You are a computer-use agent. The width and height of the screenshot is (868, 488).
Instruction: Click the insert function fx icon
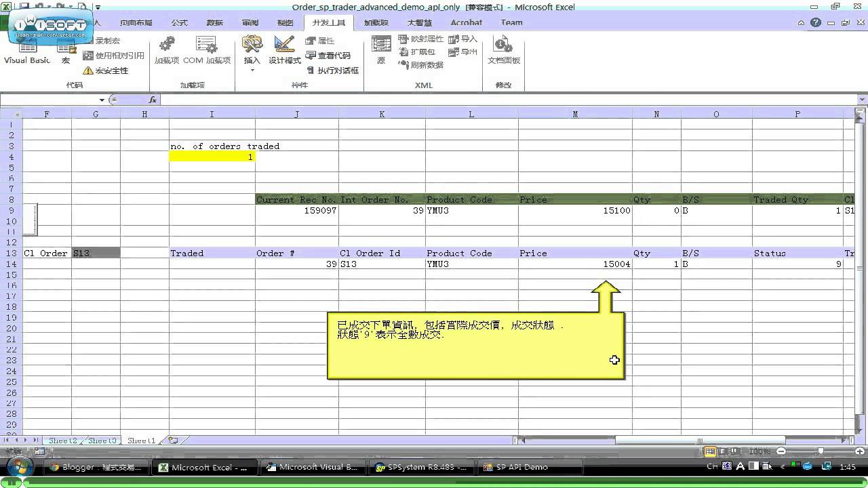pos(153,100)
